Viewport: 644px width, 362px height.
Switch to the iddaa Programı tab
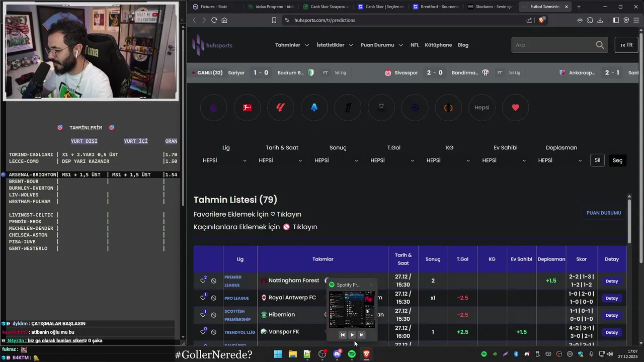(x=271, y=7)
